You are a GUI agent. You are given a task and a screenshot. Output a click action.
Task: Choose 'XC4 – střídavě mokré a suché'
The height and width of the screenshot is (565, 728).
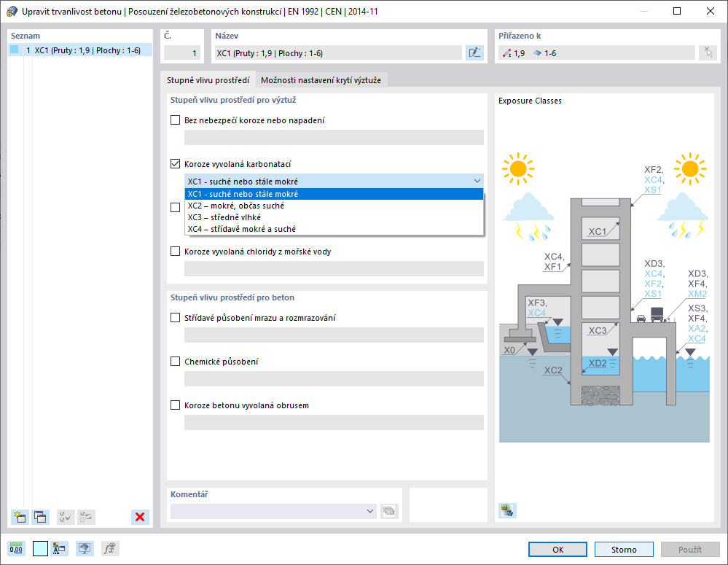pyautogui.click(x=334, y=229)
